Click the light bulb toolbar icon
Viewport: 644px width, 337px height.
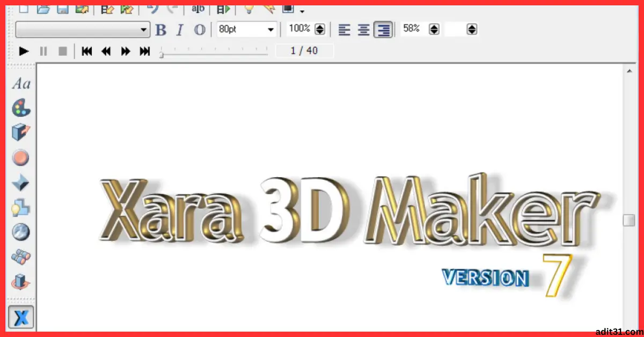[248, 9]
